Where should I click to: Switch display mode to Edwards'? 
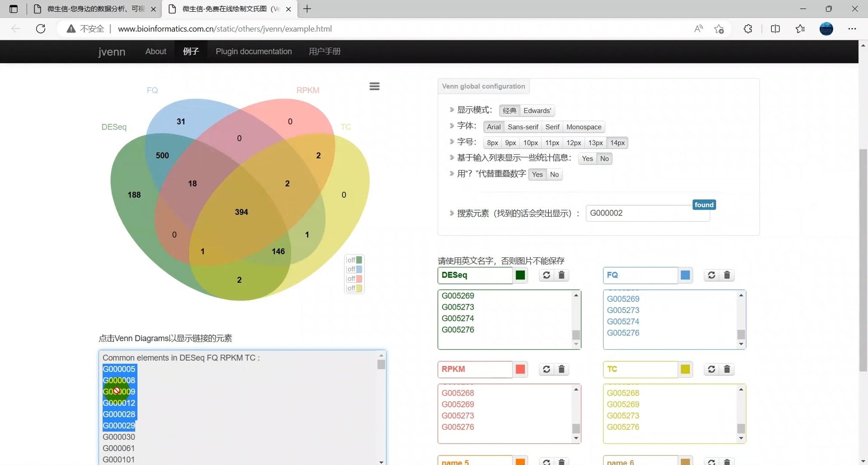click(537, 111)
